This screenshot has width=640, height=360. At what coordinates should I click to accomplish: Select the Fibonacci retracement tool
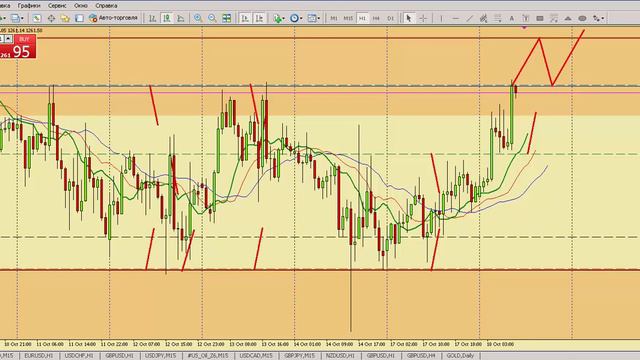tap(498, 18)
